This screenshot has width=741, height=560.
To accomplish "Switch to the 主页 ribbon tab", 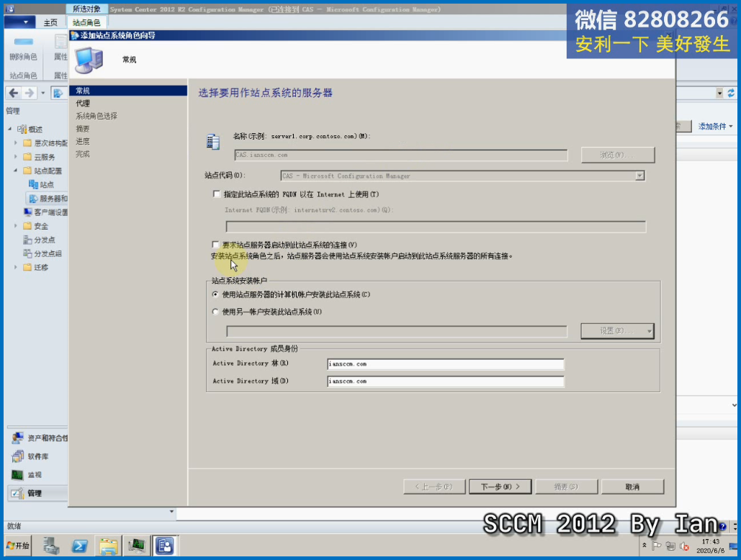I will 50,22.
